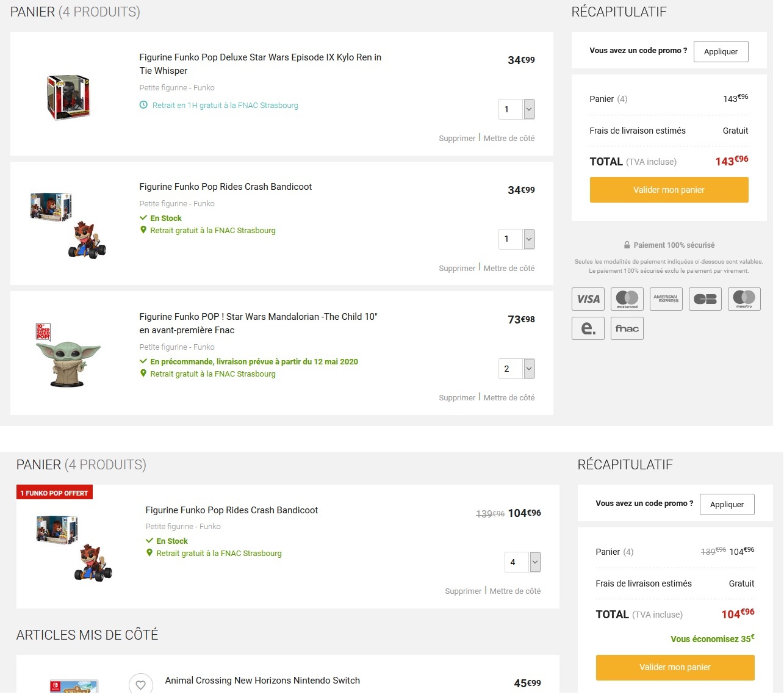Click the Mastercard payment icon

pyautogui.click(x=627, y=299)
